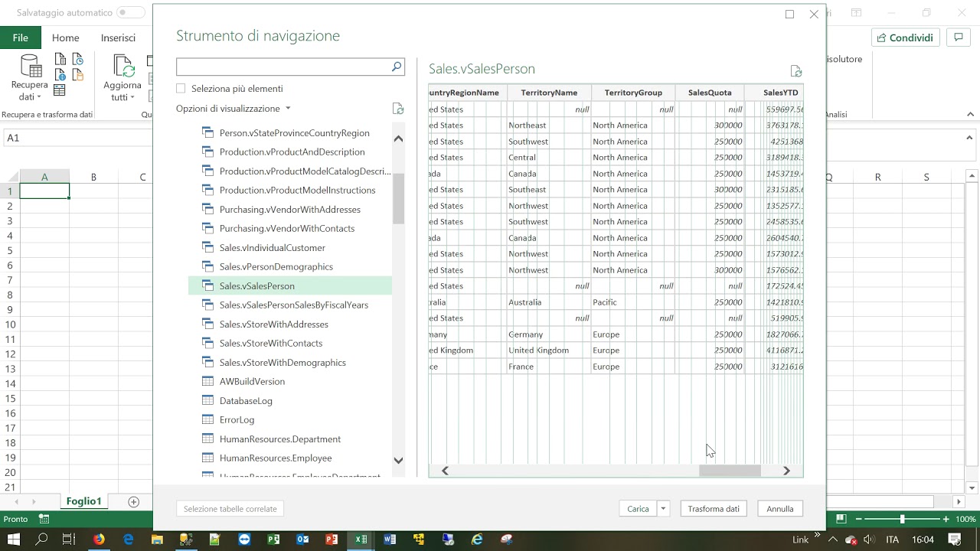Open the Carica button dropdown arrow
This screenshot has height=551, width=980.
664,509
